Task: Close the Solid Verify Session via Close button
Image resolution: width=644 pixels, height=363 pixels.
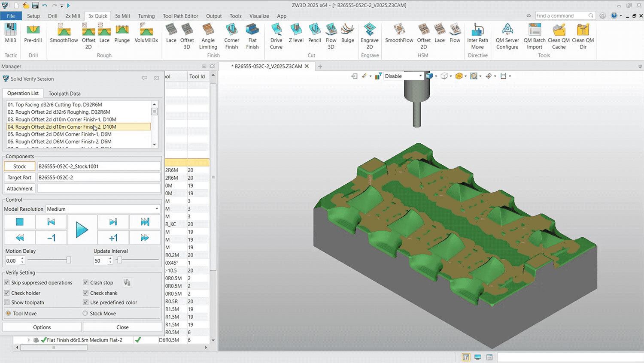Action: (x=122, y=327)
